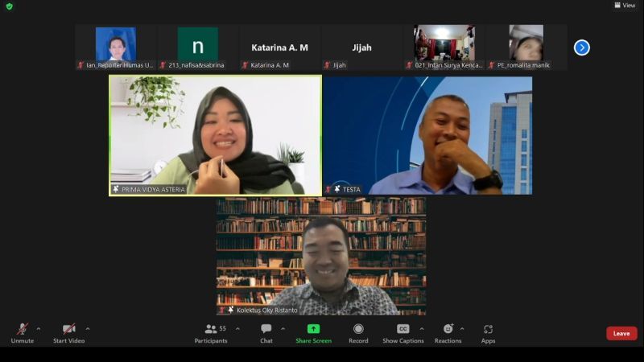The image size is (644, 362).
Task: Start recording the meeting
Action: coord(358,329)
